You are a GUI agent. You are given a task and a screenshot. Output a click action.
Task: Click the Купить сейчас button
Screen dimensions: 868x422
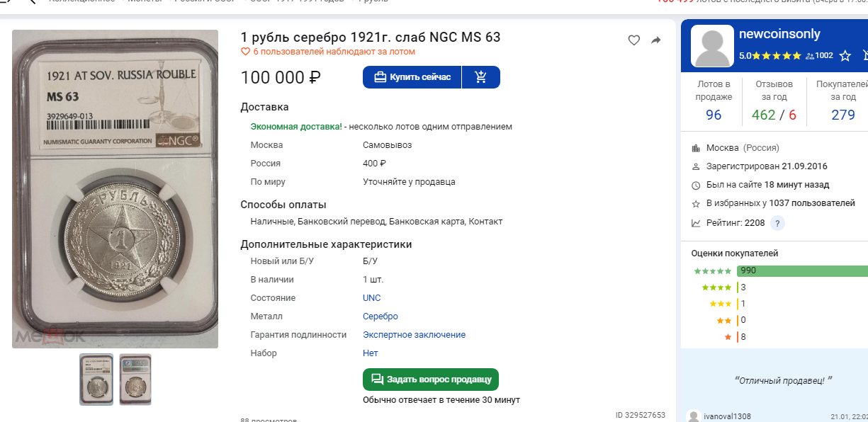pos(412,77)
